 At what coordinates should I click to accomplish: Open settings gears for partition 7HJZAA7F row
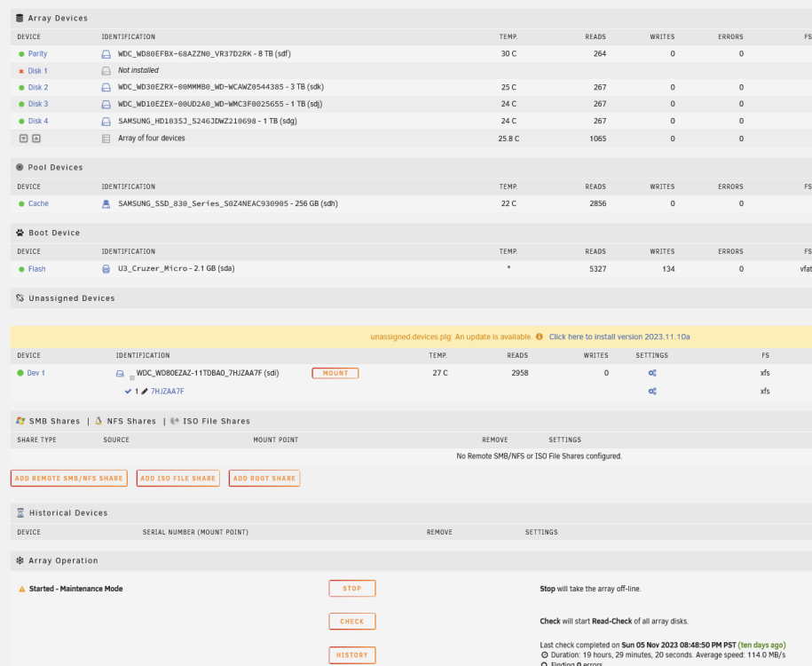pos(652,392)
